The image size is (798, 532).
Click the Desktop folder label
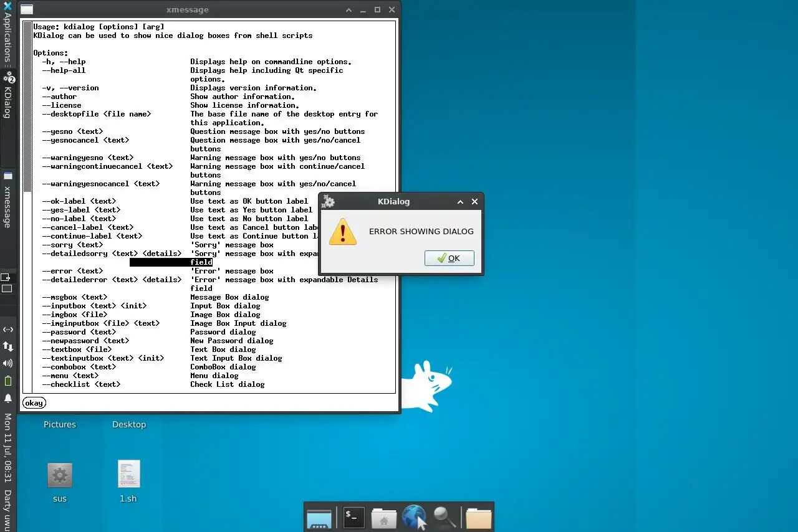tap(129, 425)
